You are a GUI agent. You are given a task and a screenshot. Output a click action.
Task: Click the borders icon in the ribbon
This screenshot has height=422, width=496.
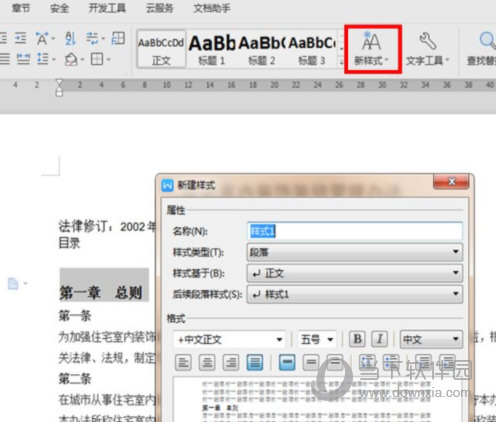(x=97, y=59)
